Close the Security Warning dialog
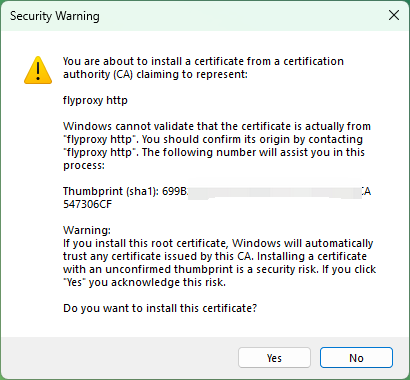 tap(394, 15)
